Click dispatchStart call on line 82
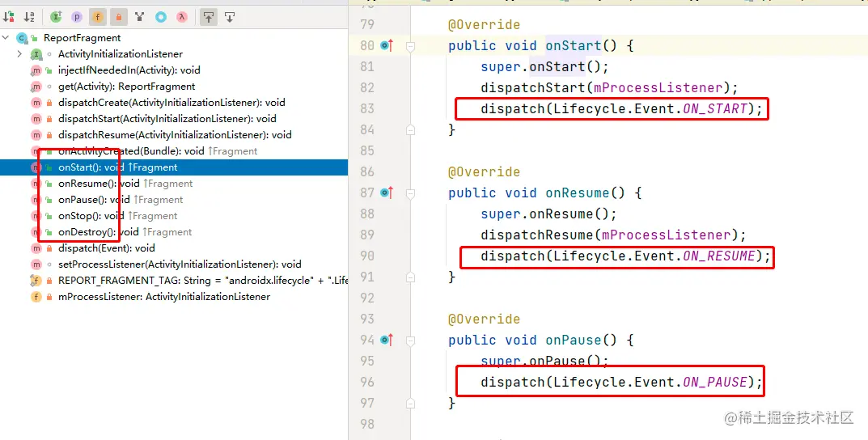Screen dimensions: 868x440 533,87
